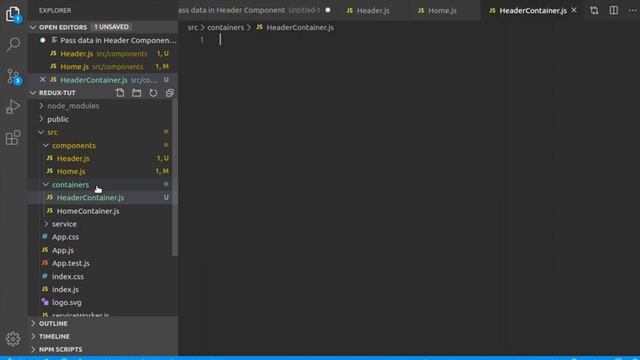This screenshot has height=360, width=640.
Task: Open the Source Control view
Action: point(13,76)
